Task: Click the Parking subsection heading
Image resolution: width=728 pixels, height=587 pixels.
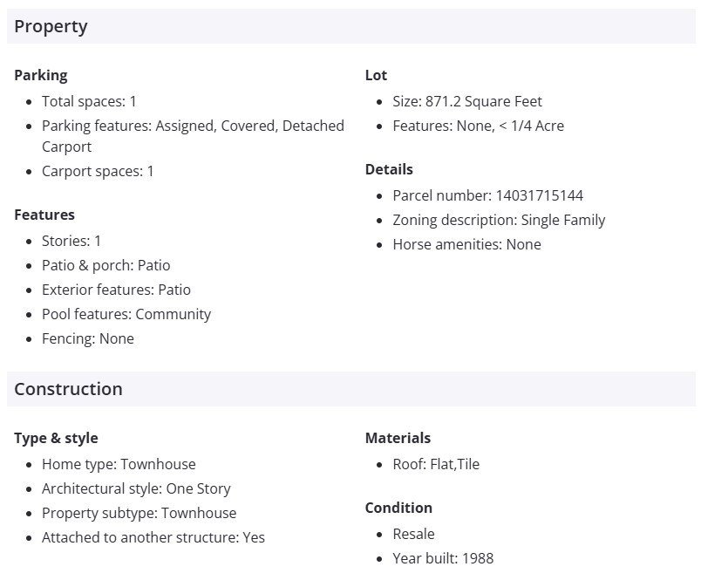Action: [x=40, y=75]
